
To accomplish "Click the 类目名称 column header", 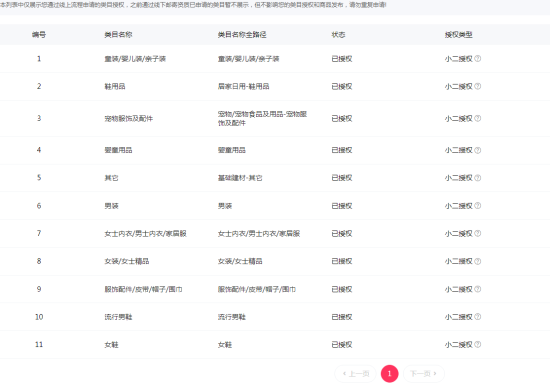I will (x=118, y=34).
